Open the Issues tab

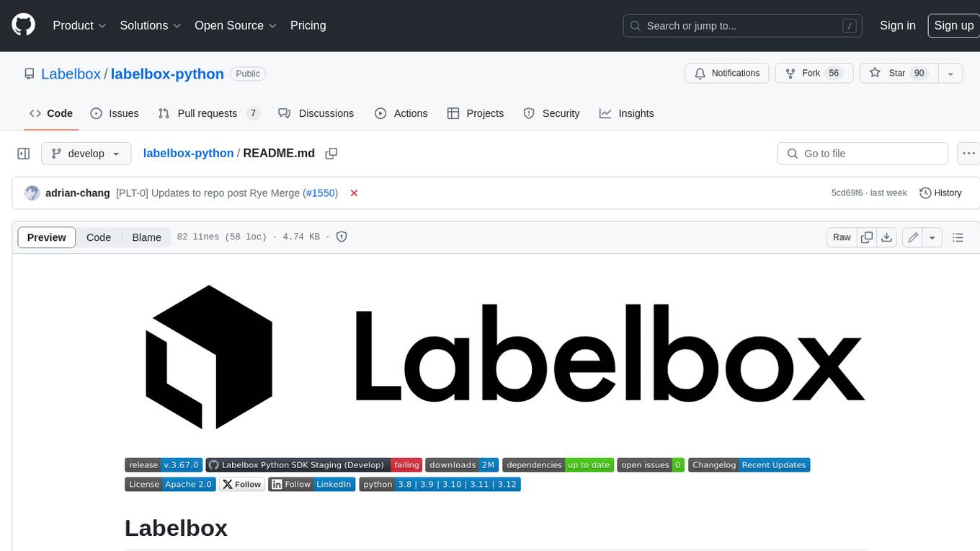(115, 113)
